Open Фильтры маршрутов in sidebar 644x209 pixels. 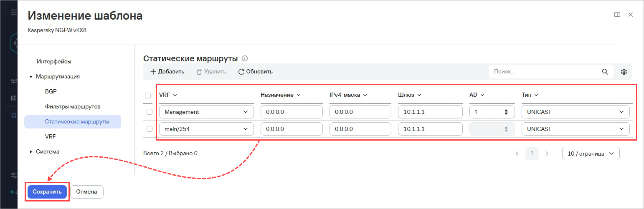[73, 106]
